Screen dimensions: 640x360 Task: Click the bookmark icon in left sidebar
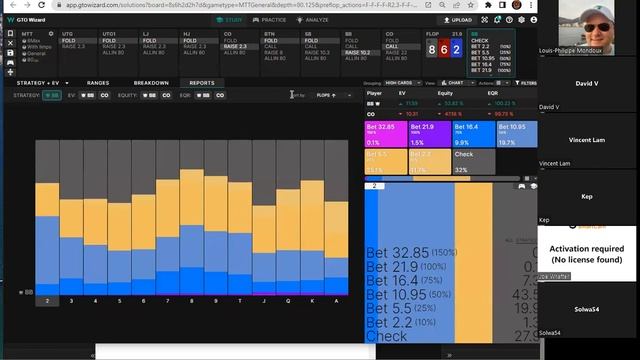(x=11, y=33)
